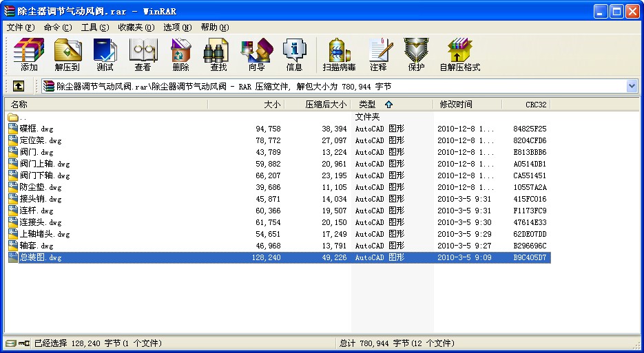
Task: Open the 查看 (View) toolbar icon
Action: pyautogui.click(x=143, y=54)
